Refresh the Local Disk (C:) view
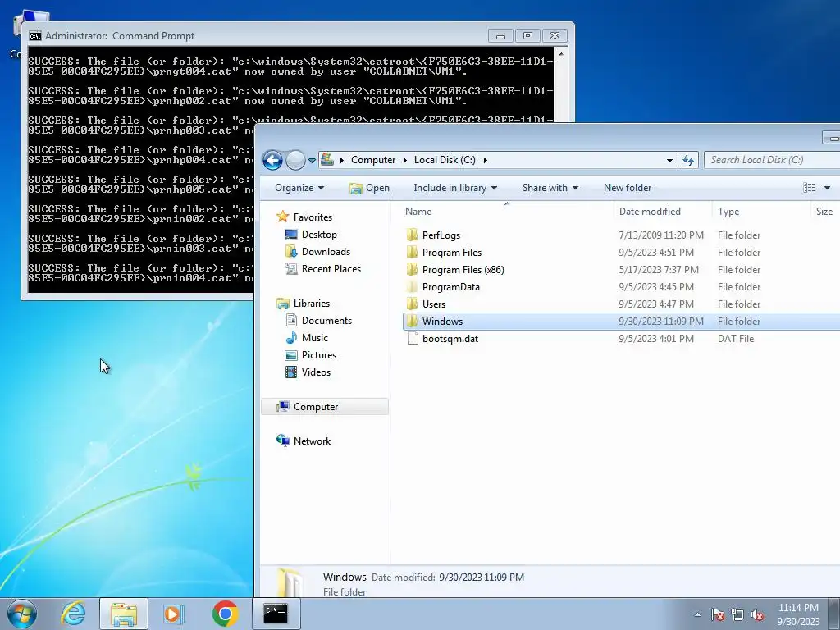Viewport: 840px width, 630px height. (688, 160)
